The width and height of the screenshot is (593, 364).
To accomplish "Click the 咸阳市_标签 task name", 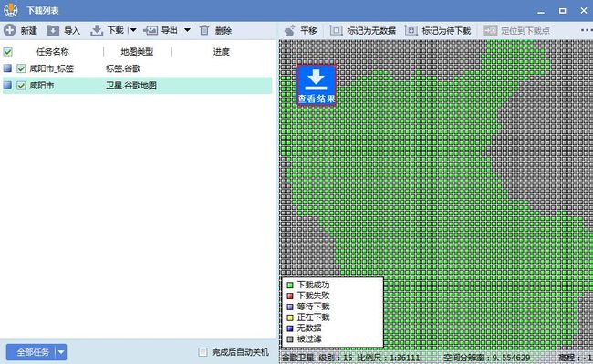I will pos(51,68).
